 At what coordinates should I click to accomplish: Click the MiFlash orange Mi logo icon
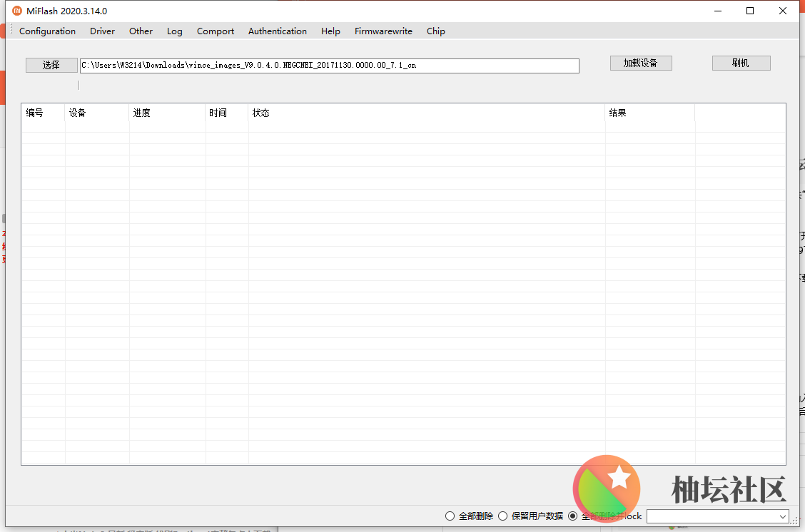[17, 11]
